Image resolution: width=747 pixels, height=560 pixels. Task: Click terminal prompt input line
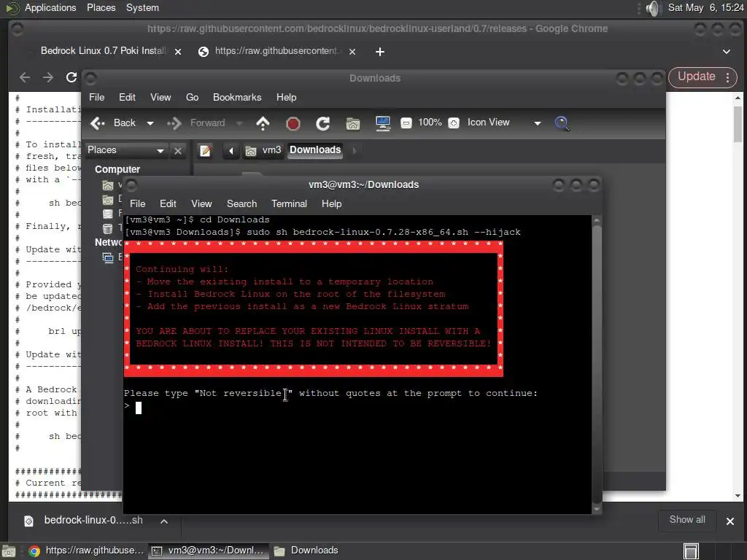357,408
